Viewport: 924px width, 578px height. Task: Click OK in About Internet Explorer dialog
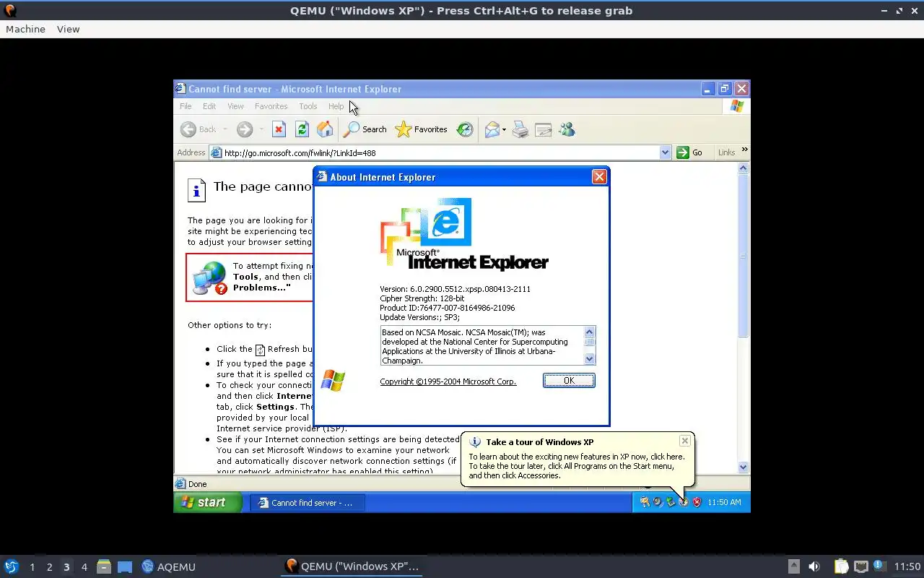569,381
